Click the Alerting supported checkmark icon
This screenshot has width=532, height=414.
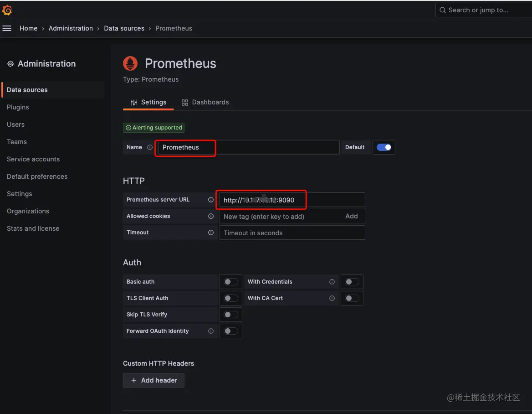(x=128, y=128)
